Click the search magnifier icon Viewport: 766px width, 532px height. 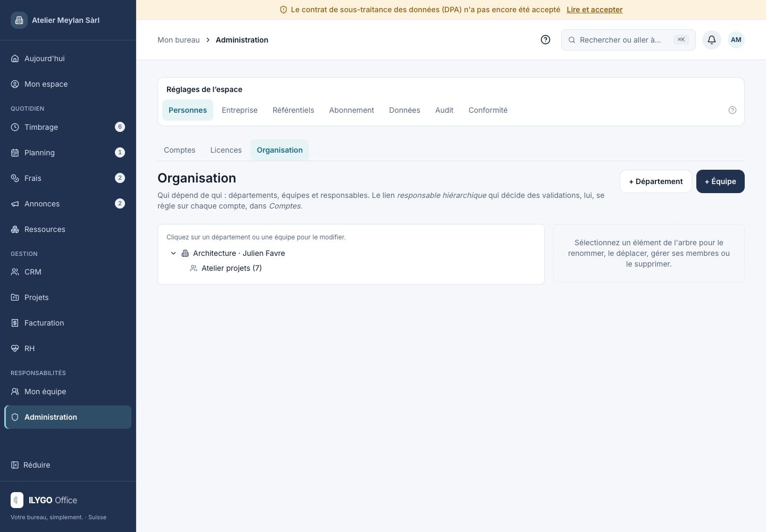pyautogui.click(x=572, y=40)
